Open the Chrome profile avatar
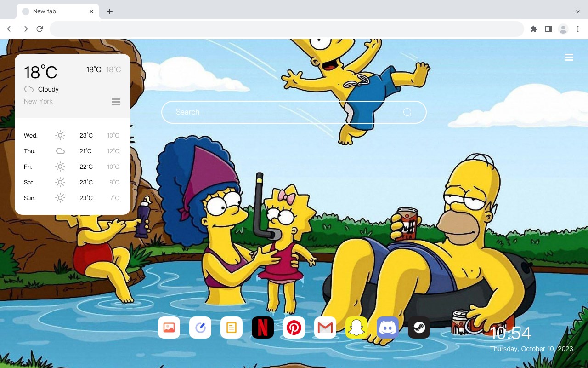 point(563,29)
